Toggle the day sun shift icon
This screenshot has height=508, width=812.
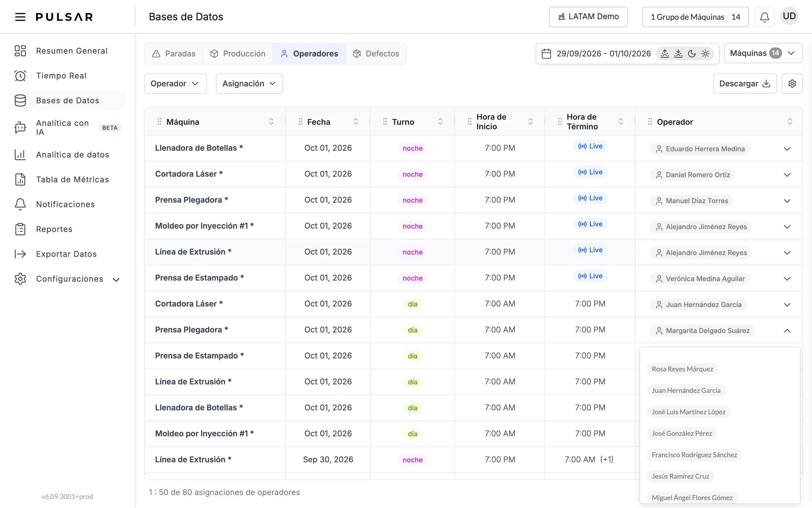[x=705, y=54]
